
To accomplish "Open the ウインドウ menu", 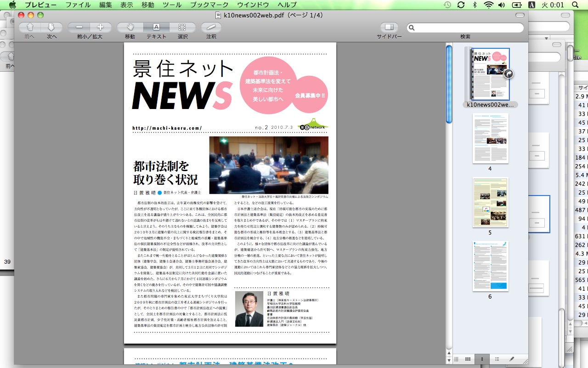I will pyautogui.click(x=253, y=5).
